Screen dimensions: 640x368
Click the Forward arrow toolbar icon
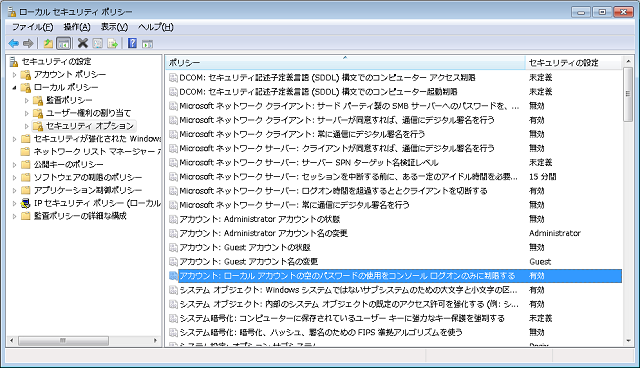(x=28, y=43)
